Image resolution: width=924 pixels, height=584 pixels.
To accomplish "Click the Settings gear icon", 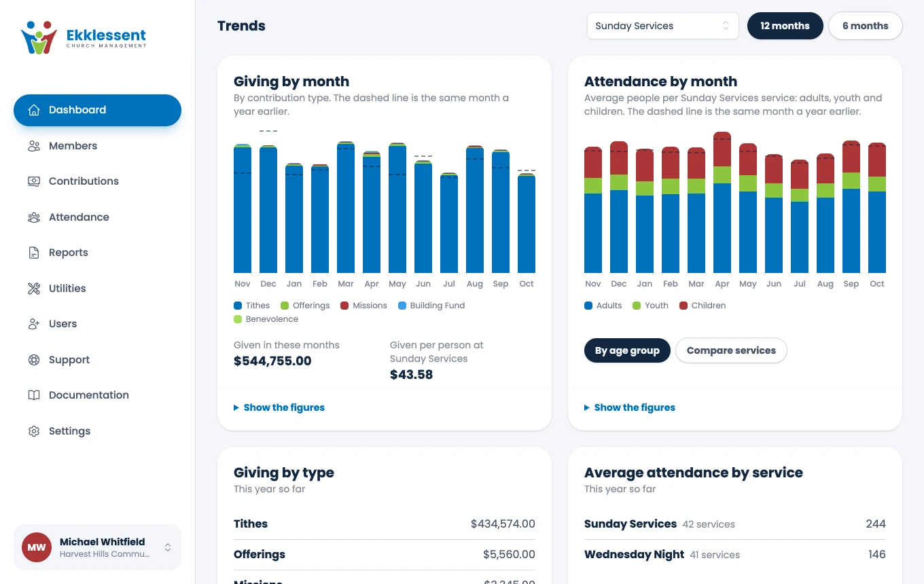I will (x=34, y=431).
